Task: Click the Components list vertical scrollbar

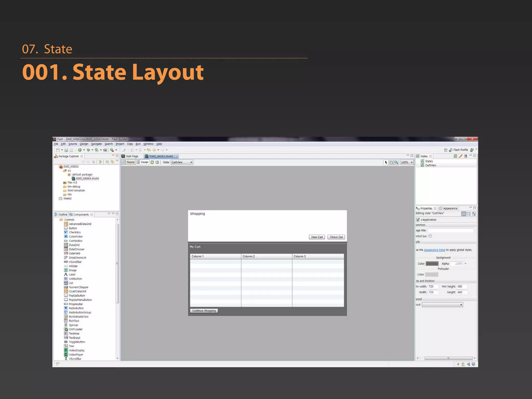Action: pyautogui.click(x=117, y=263)
